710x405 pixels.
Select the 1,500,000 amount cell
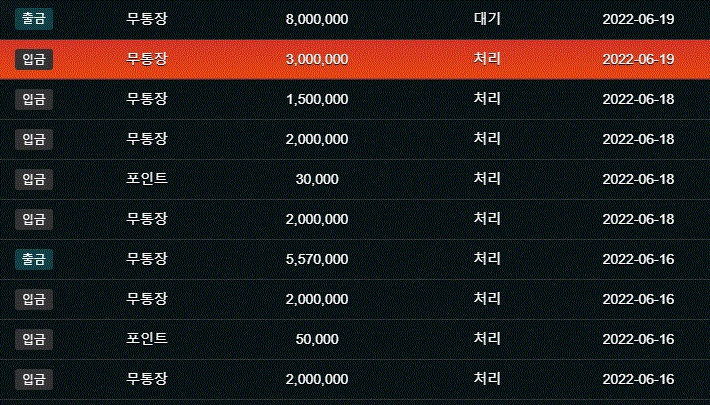click(317, 99)
